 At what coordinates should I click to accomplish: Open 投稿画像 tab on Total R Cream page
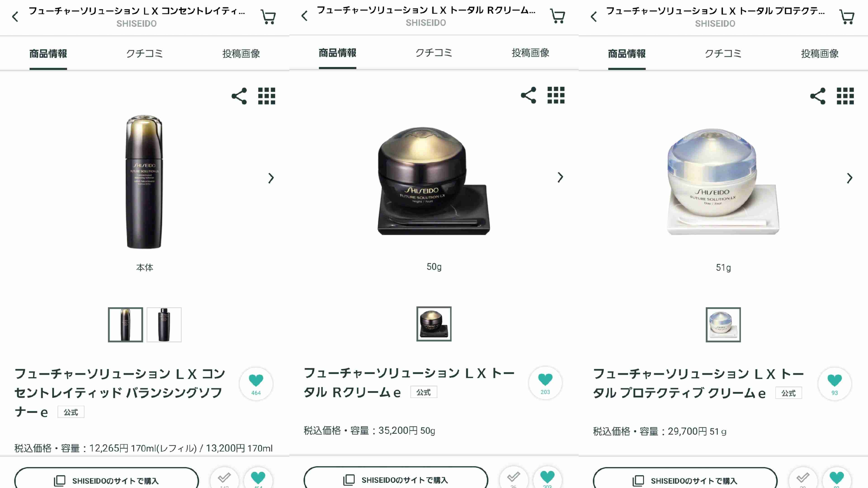[530, 53]
